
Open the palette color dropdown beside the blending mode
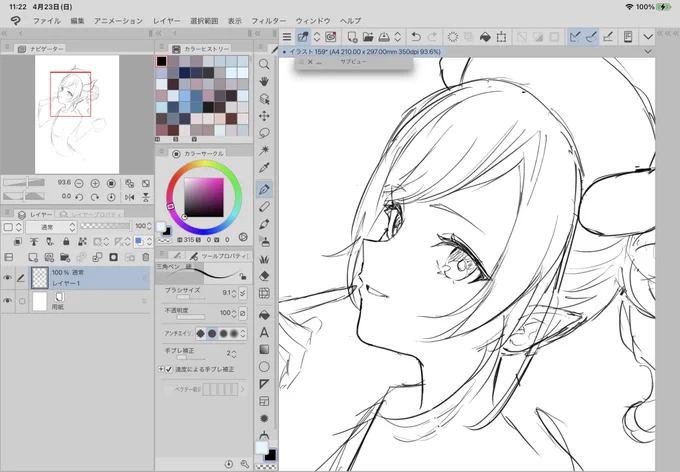click(12, 227)
